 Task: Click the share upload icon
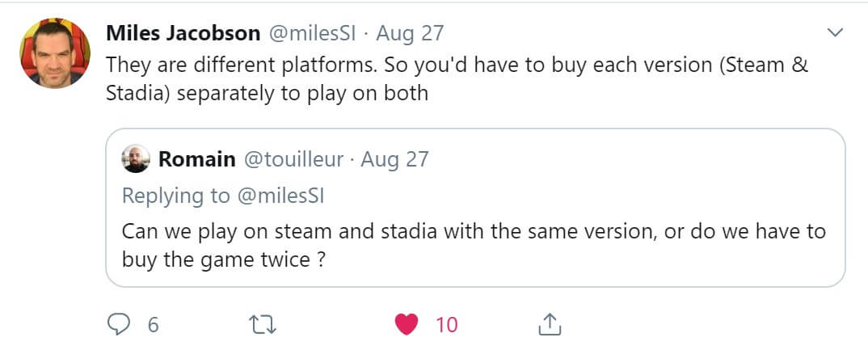click(549, 325)
